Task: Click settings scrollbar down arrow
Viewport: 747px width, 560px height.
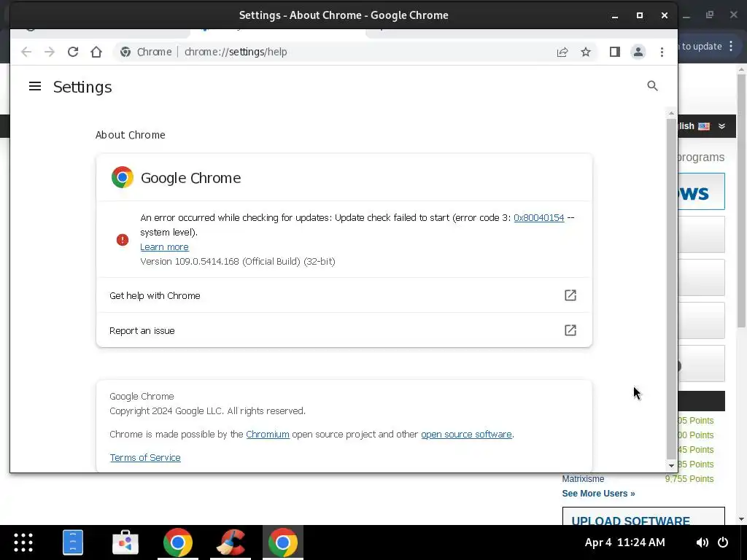Action: pyautogui.click(x=671, y=466)
